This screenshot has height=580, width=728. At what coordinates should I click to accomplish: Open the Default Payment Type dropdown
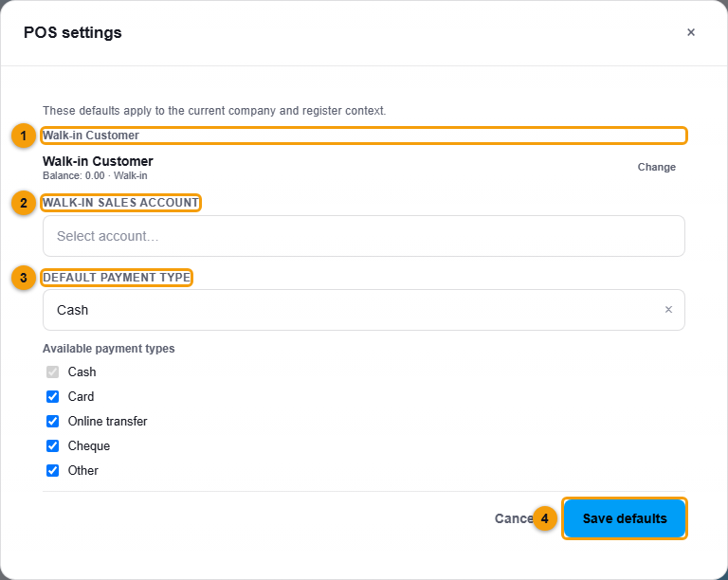pos(364,310)
